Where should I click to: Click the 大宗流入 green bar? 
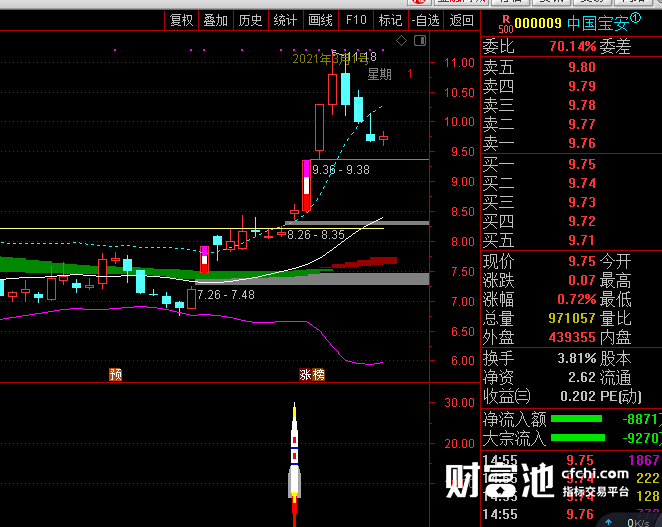point(578,438)
